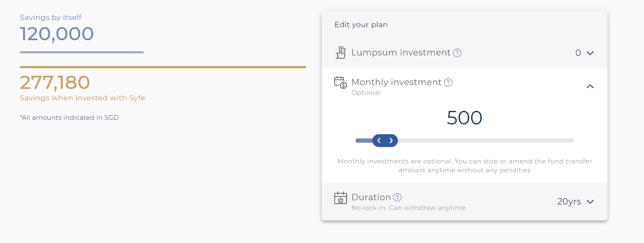Click the Duration calendar star icon

coord(341,198)
